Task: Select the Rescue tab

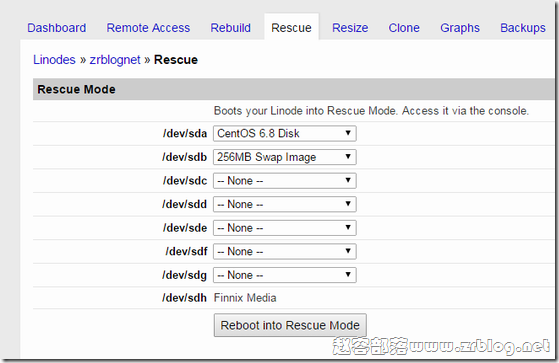Action: tap(291, 28)
